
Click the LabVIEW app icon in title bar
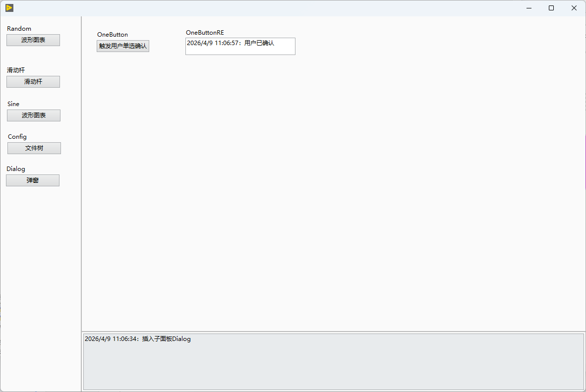pos(9,8)
